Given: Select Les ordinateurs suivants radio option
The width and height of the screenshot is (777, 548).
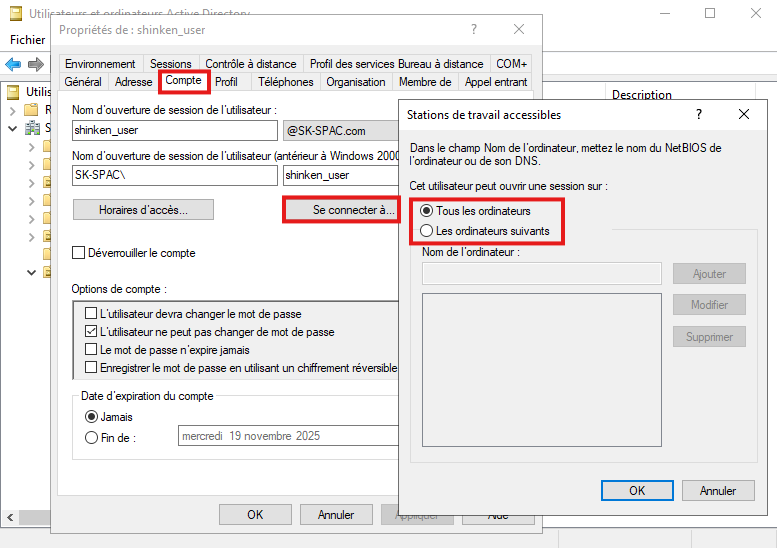Looking at the screenshot, I should [427, 231].
